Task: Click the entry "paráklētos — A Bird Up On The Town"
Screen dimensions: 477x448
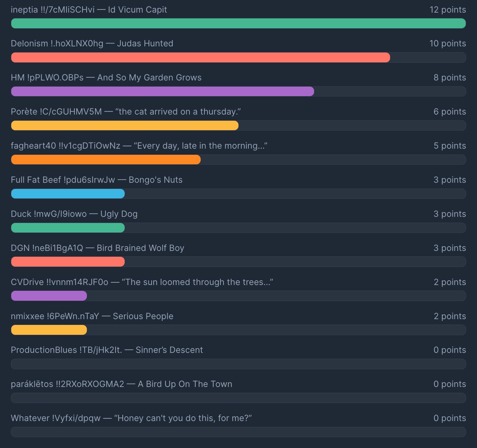Action: pyautogui.click(x=122, y=384)
